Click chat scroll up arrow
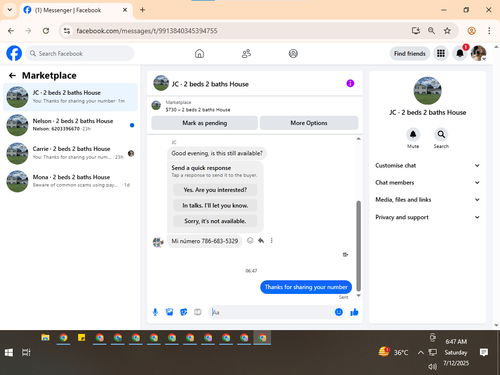500x375 pixels. pyautogui.click(x=359, y=138)
